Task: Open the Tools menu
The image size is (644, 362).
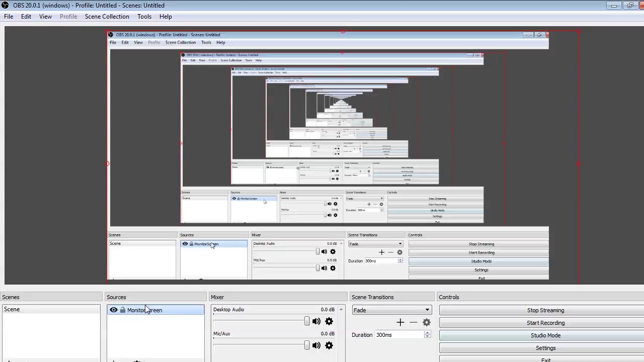Action: coord(144,17)
